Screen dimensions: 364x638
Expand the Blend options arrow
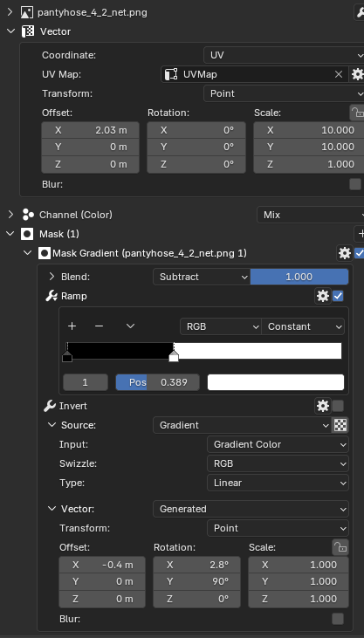coord(52,277)
